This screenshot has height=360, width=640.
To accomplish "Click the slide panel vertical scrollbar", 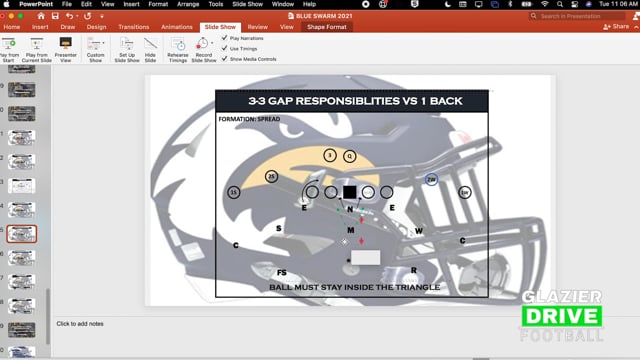I will coord(48,316).
